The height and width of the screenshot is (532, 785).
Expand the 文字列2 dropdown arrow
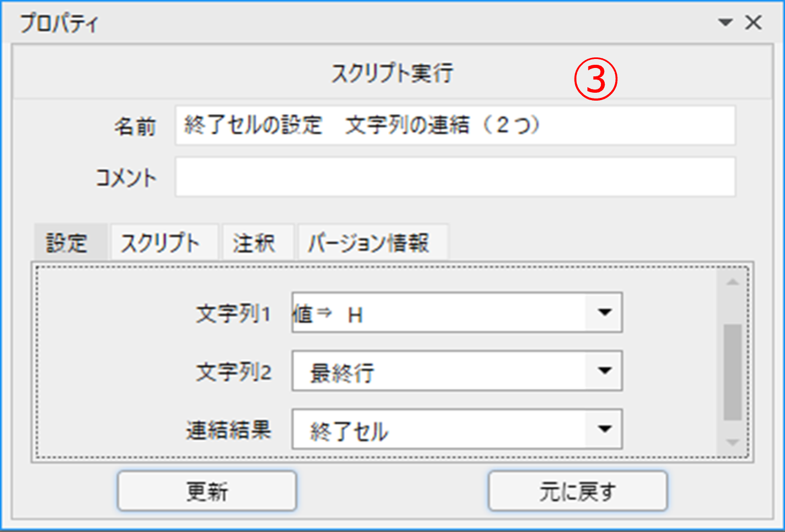(605, 371)
